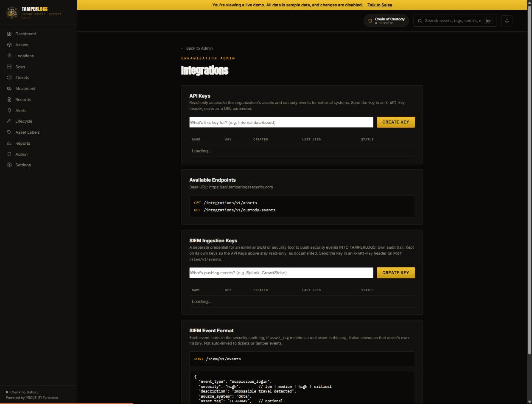Open notifications bell in the top bar

tap(507, 21)
